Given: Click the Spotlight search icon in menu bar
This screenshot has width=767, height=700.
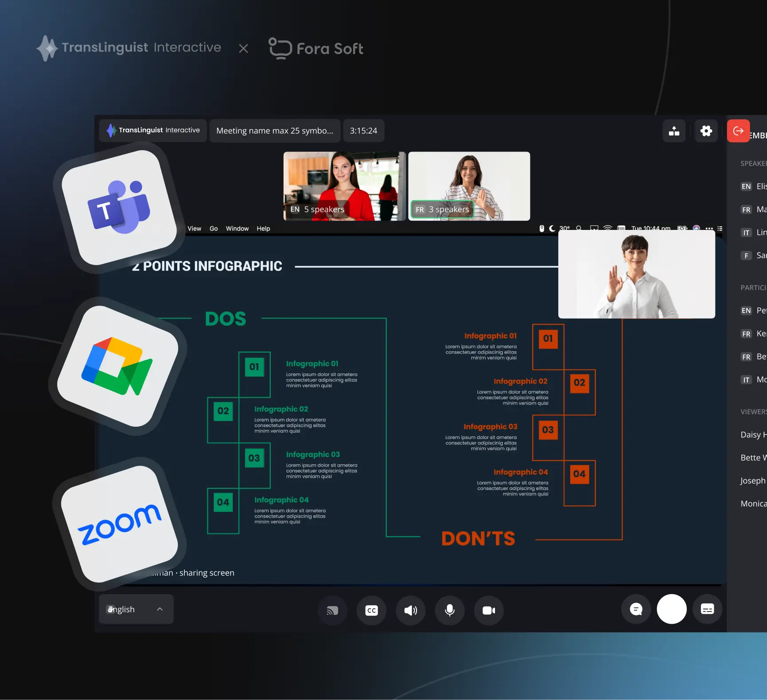Looking at the screenshot, I should [x=579, y=228].
